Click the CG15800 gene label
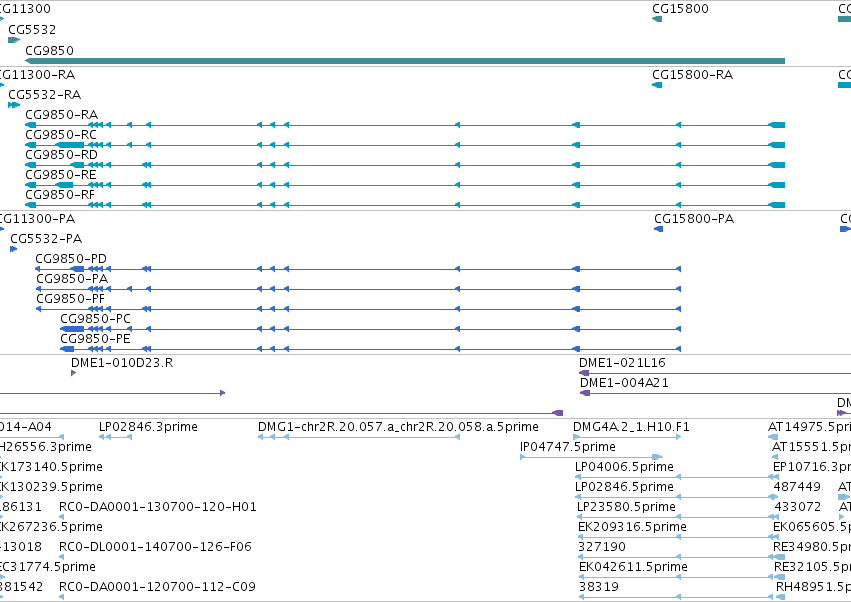This screenshot has width=851, height=602. [680, 9]
